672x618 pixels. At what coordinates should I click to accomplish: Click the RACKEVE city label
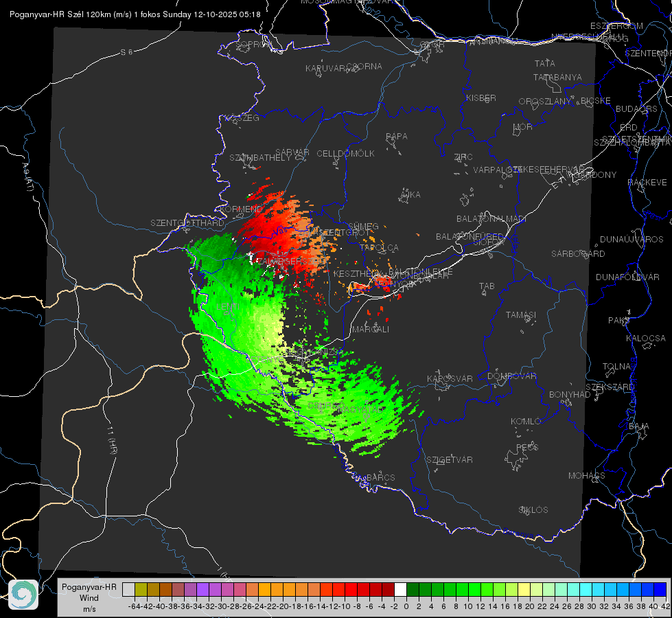[647, 182]
